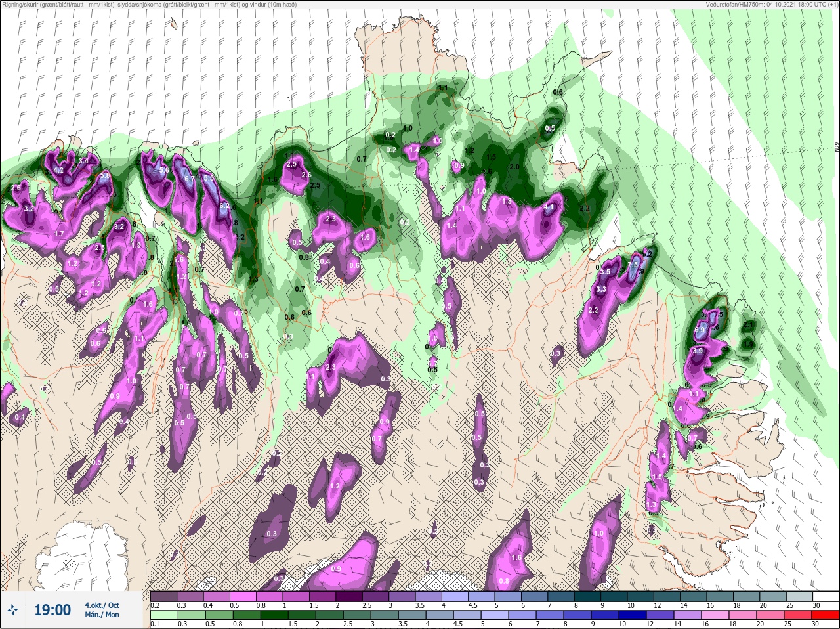Image resolution: width=840 pixels, height=629 pixels.
Task: Click the four-point star icon beside 19:00
Action: (12, 610)
